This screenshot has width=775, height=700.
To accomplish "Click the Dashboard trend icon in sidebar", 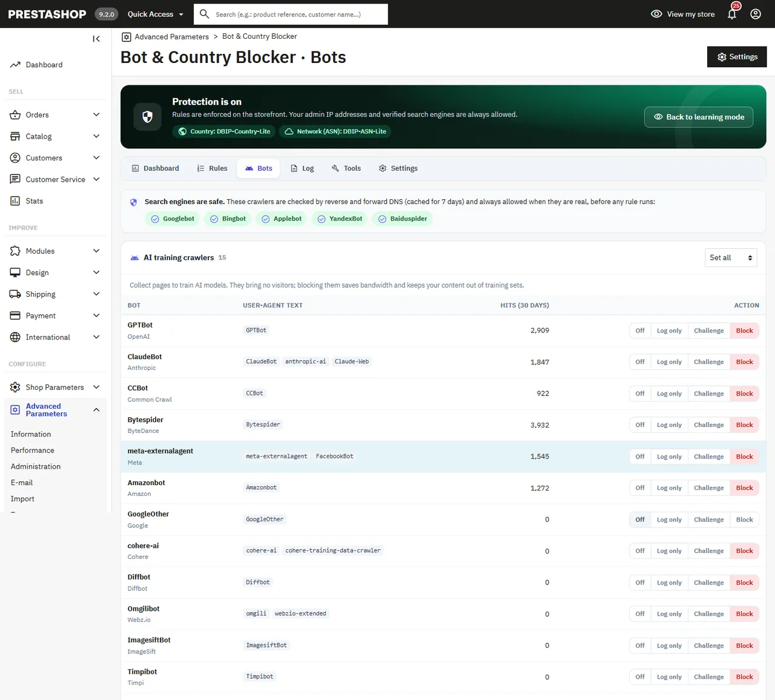I will [15, 65].
